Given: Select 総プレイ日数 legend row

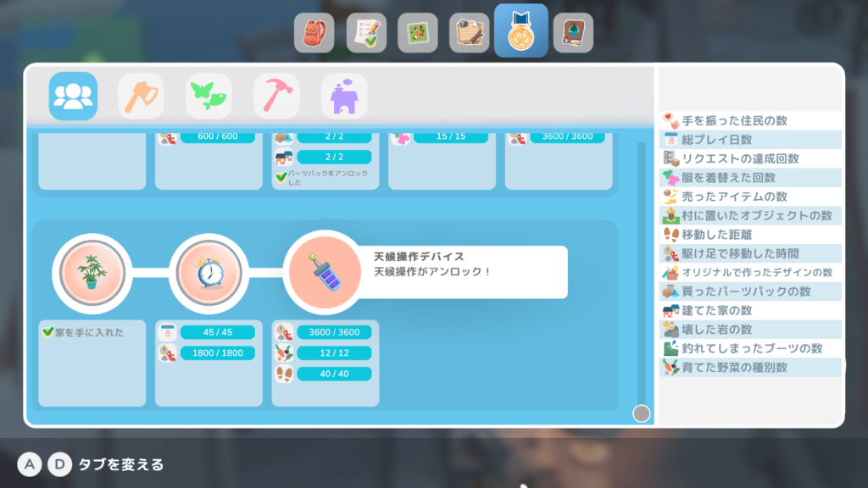Looking at the screenshot, I should tap(751, 140).
